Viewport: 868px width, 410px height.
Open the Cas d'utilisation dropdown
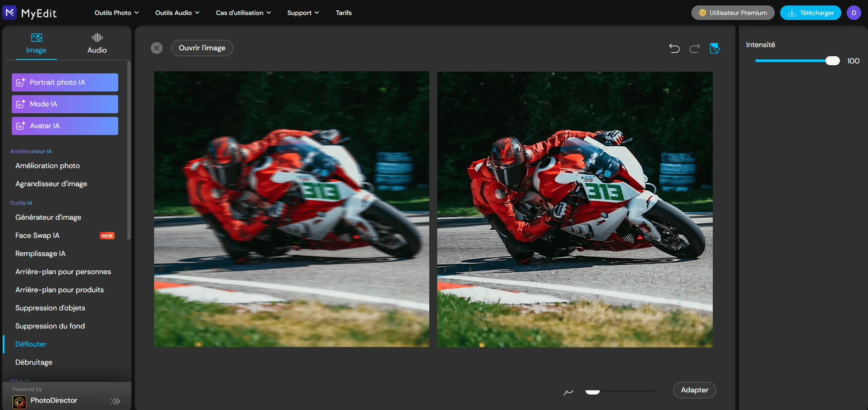(x=243, y=13)
